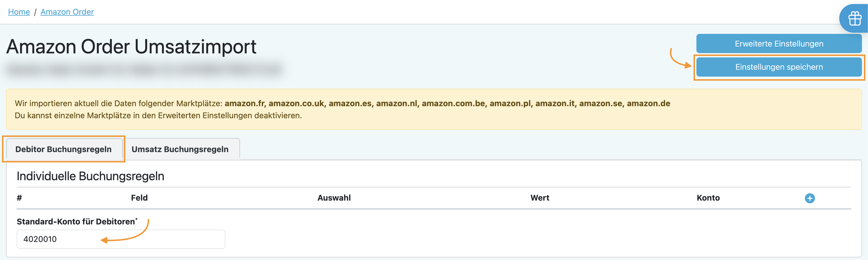
Task: Click the gift icon button
Action: [854, 18]
